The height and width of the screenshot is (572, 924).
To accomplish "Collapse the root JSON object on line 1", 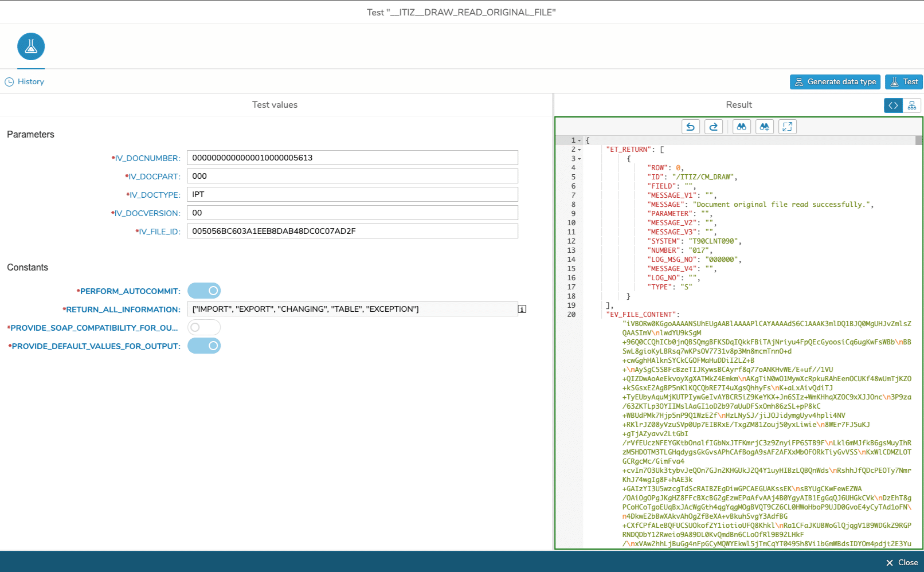I will tap(580, 140).
